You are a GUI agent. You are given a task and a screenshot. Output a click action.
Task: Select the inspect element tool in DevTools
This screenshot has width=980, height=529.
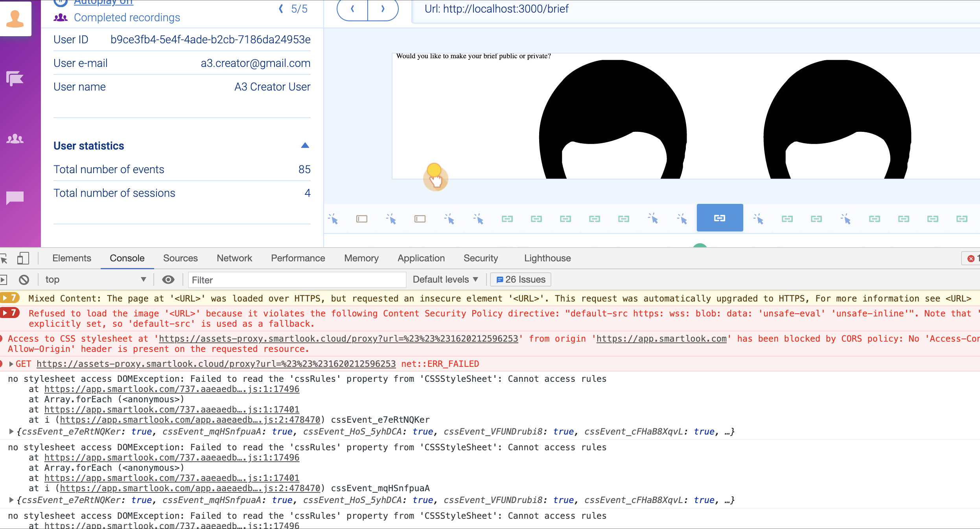click(4, 259)
